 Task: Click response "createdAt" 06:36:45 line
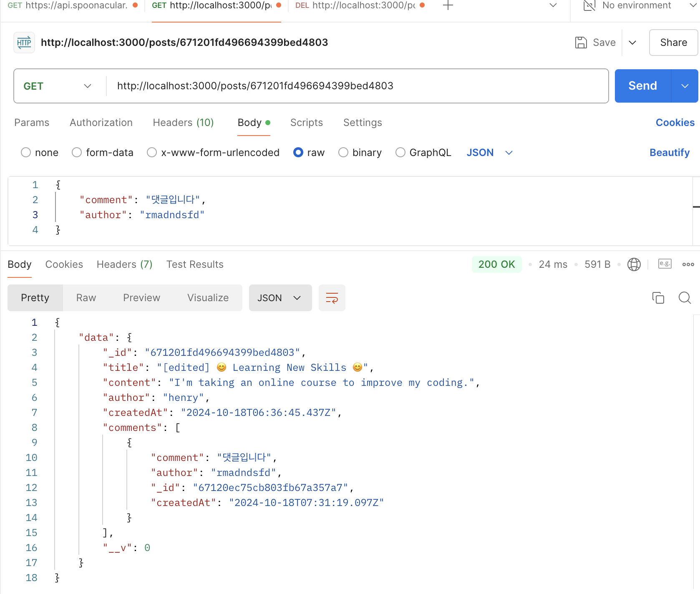pyautogui.click(x=222, y=413)
